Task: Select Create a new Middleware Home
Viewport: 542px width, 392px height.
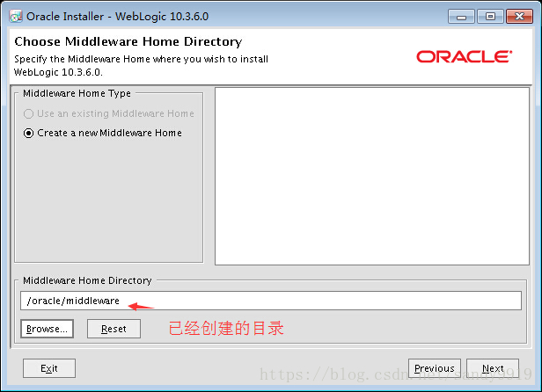Action: tap(103, 133)
